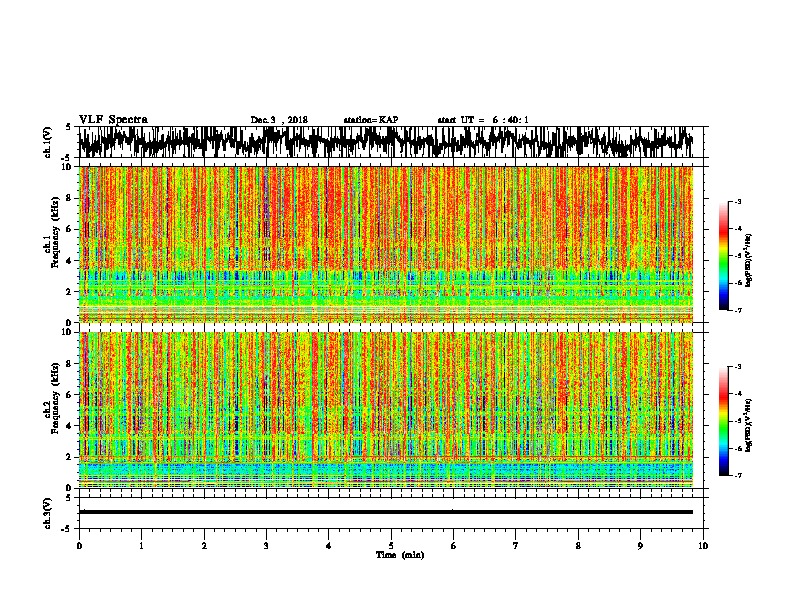Click the time axis tick label "8"

click(x=578, y=546)
